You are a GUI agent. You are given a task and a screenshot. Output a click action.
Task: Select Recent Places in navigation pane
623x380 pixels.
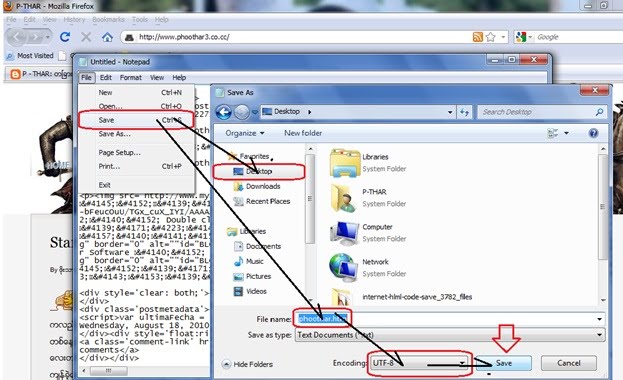click(x=268, y=201)
